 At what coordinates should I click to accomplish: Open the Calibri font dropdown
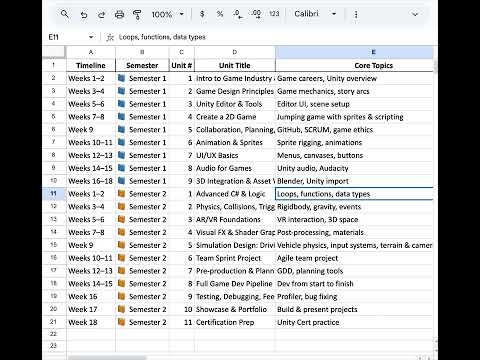315,14
